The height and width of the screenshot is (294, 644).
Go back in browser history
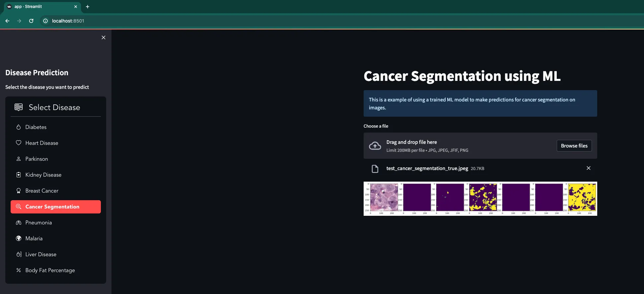pyautogui.click(x=7, y=21)
